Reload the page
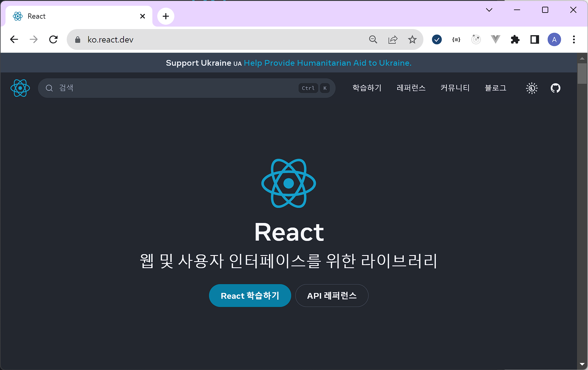 54,40
